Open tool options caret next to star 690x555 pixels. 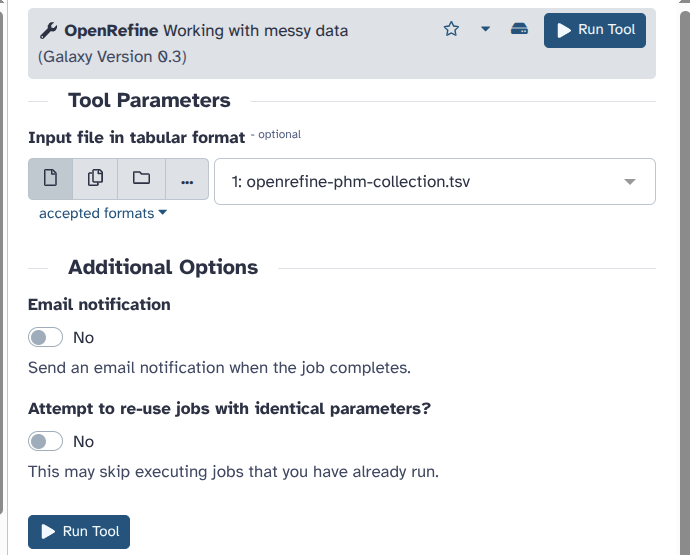point(485,29)
